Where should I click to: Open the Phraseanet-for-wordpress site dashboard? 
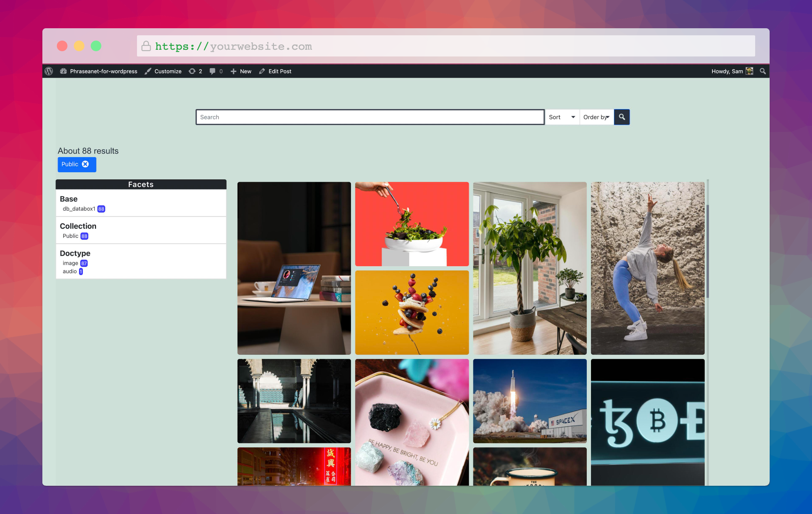98,71
